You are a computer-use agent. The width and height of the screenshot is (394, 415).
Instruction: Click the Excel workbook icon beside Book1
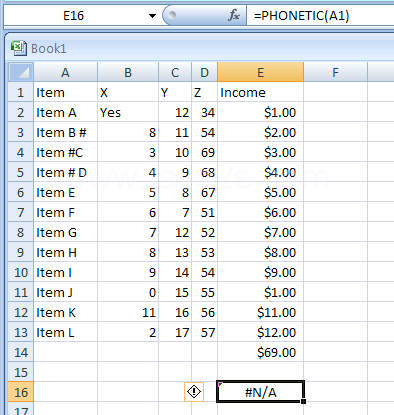(19, 48)
